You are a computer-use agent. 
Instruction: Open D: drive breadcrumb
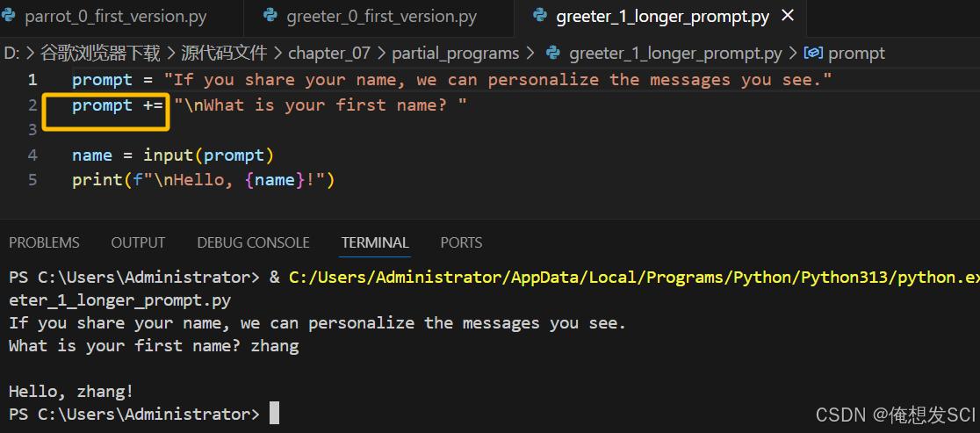[x=12, y=53]
